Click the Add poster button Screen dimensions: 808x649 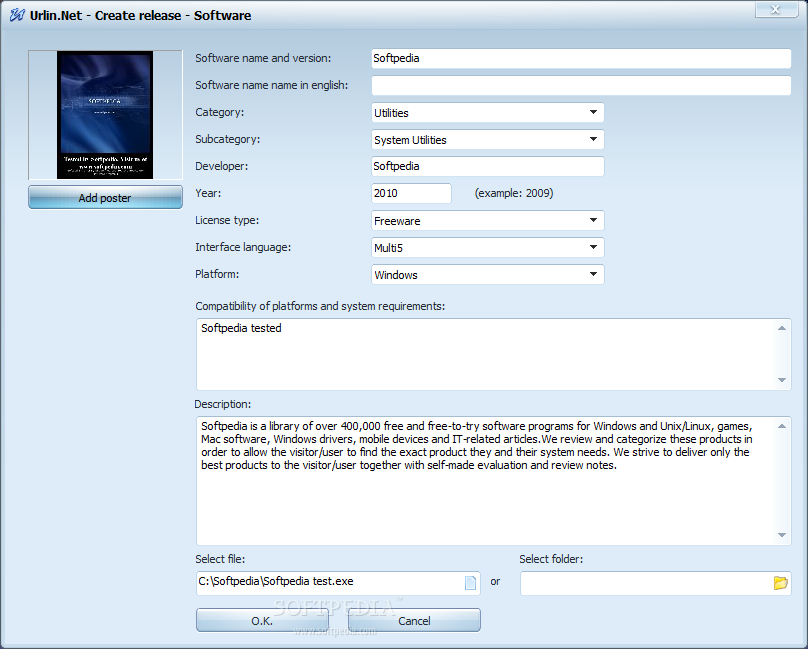pos(105,197)
